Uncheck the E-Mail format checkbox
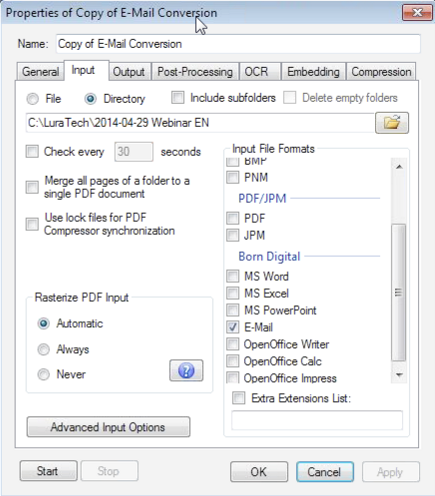The image size is (435, 496). tap(232, 327)
